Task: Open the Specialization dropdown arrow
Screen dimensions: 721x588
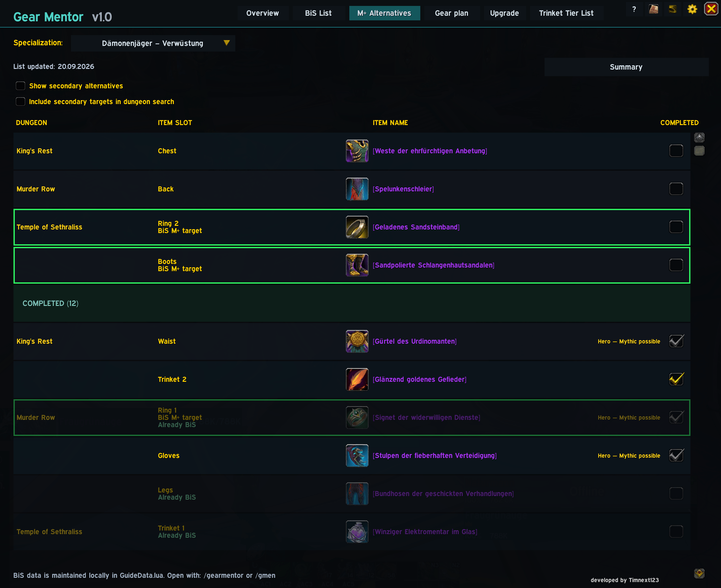Action: (x=226, y=43)
